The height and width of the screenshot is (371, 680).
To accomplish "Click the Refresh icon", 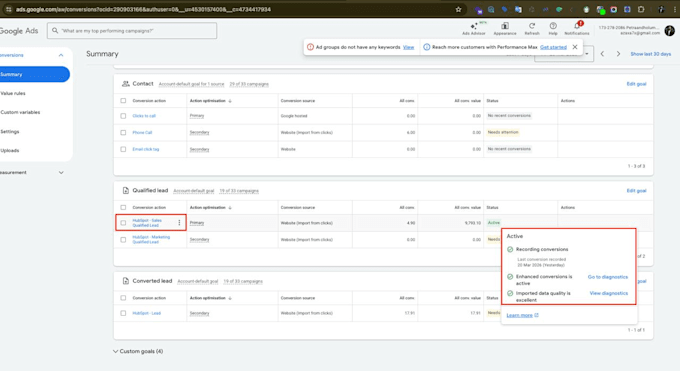I will [532, 29].
